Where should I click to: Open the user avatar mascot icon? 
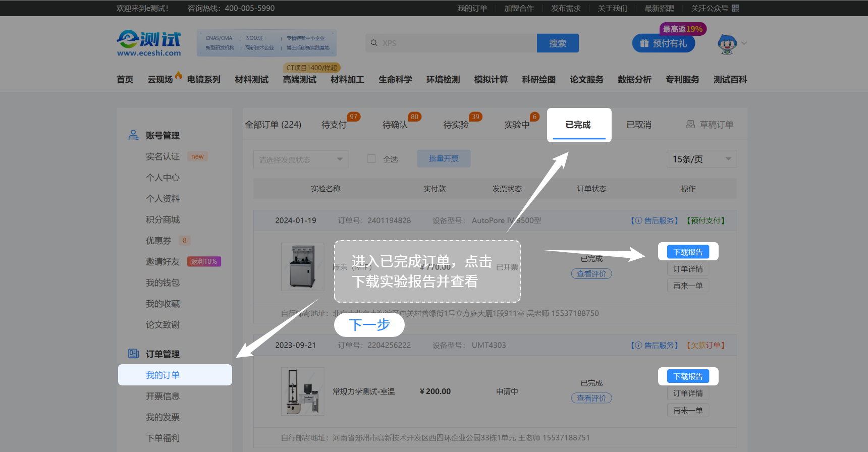727,44
